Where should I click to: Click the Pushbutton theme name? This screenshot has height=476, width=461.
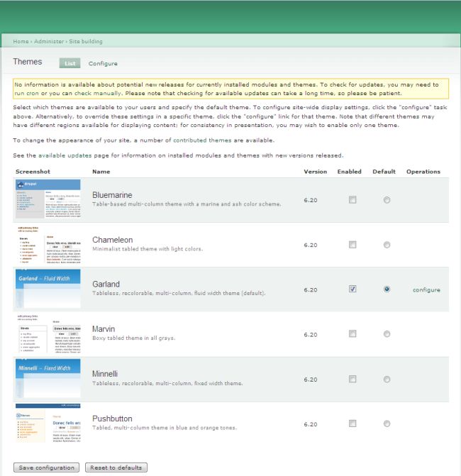112,419
